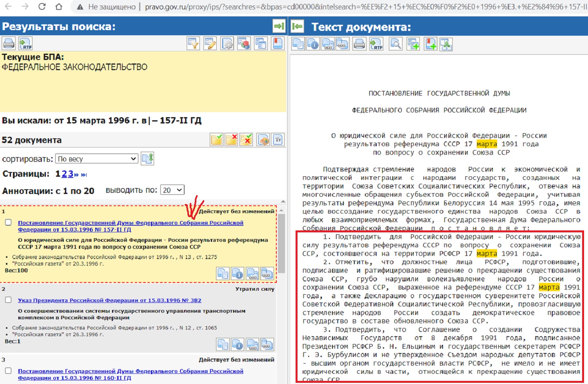The width and height of the screenshot is (588, 384).
Task: Open info icon for Указ № 382
Action: 238,344
